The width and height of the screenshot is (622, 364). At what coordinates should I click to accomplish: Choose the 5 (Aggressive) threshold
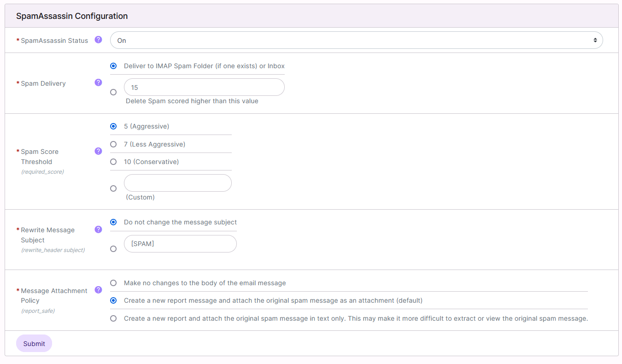coord(113,126)
